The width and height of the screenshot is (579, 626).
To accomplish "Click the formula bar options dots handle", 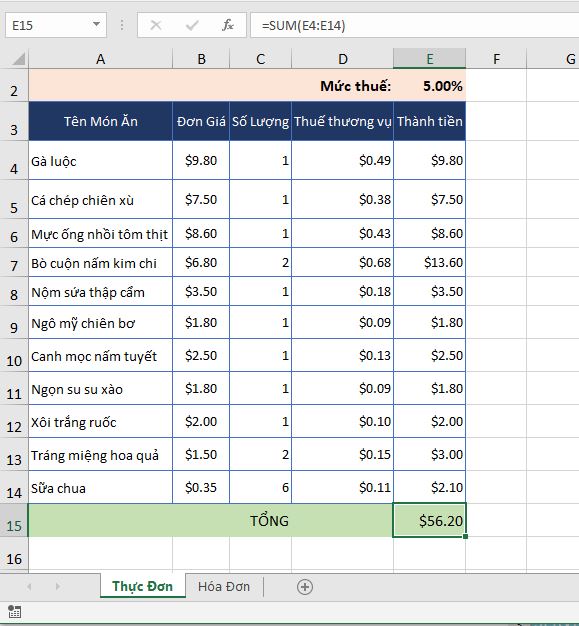I will point(122,25).
